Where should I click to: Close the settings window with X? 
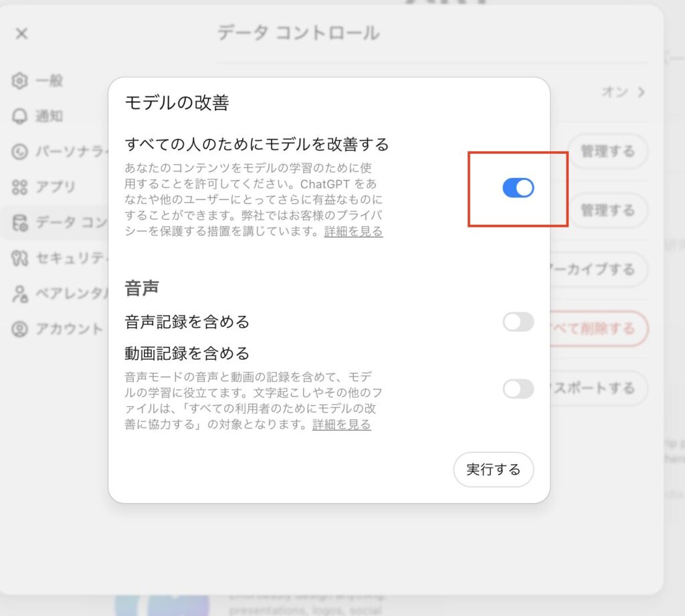pos(21,33)
